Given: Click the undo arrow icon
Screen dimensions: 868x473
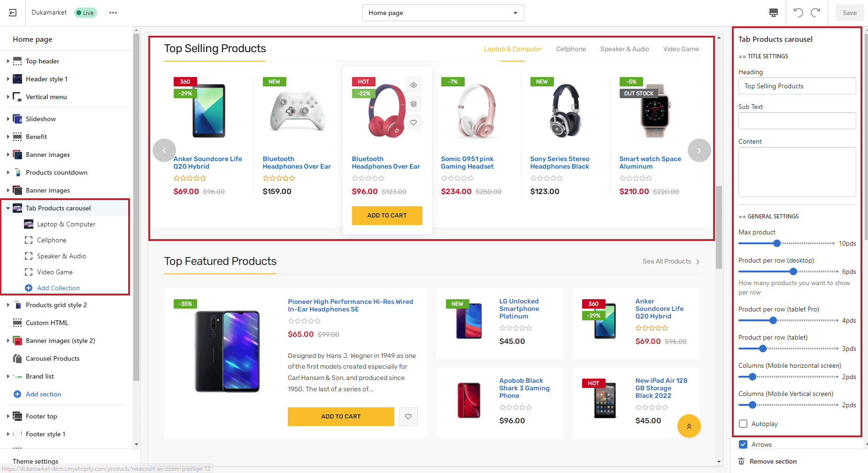Looking at the screenshot, I should pyautogui.click(x=798, y=13).
